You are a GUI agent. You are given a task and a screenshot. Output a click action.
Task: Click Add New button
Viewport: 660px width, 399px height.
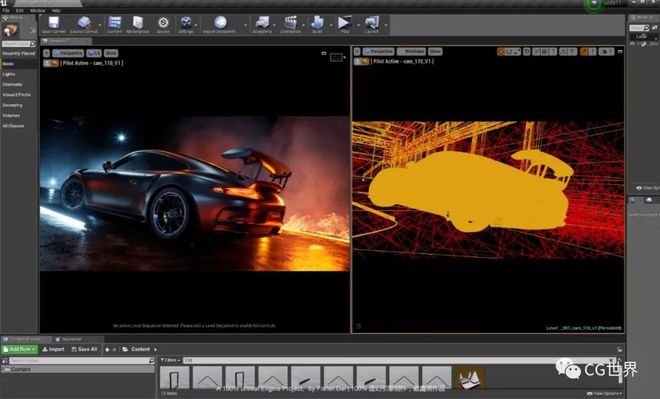[19, 349]
